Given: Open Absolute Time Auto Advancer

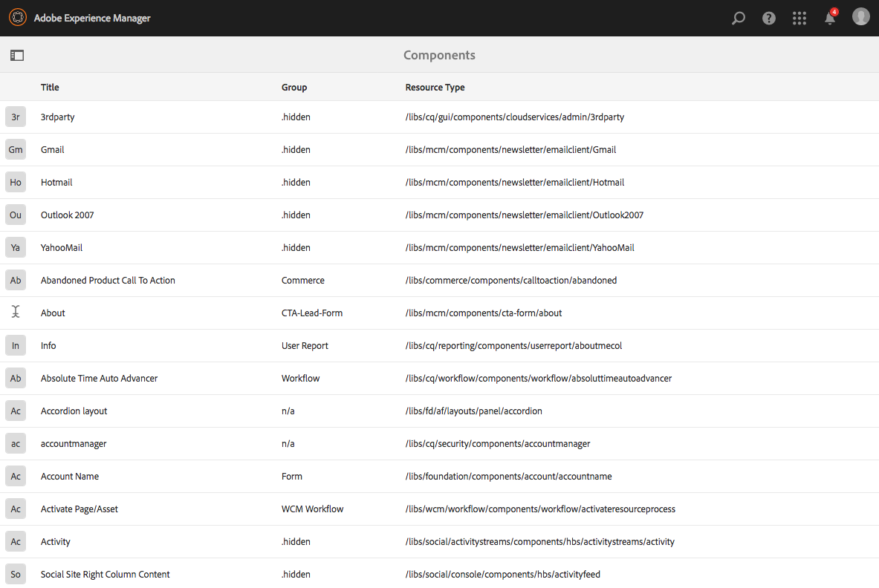Looking at the screenshot, I should click(99, 378).
